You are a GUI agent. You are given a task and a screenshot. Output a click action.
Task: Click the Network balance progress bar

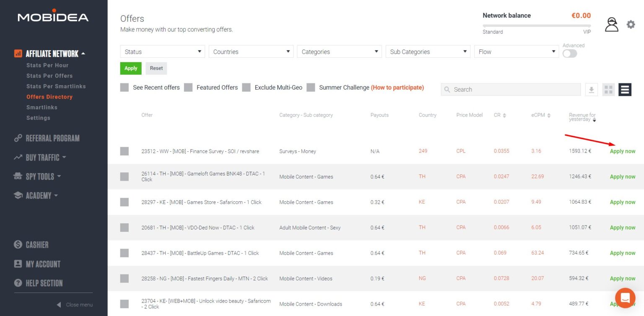[x=537, y=26]
